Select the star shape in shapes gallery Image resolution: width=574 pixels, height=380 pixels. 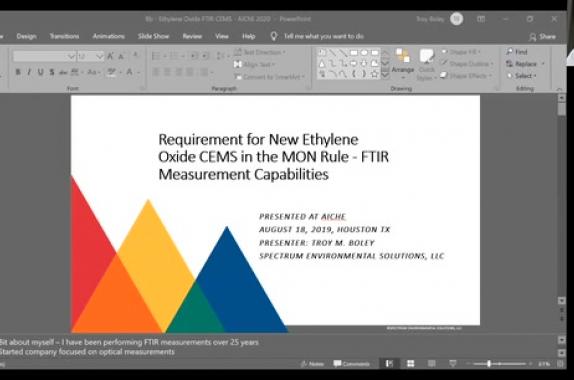point(374,74)
